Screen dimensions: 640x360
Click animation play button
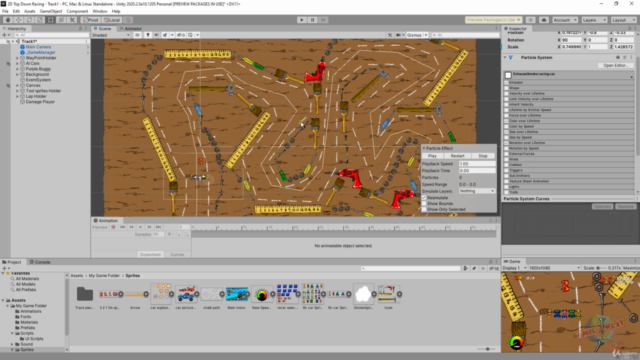[x=140, y=227]
